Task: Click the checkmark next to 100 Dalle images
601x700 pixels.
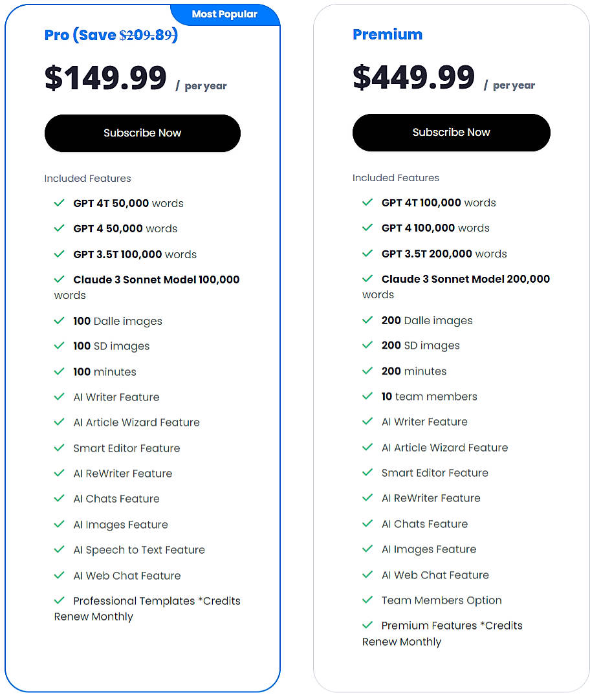Action: click(x=60, y=321)
